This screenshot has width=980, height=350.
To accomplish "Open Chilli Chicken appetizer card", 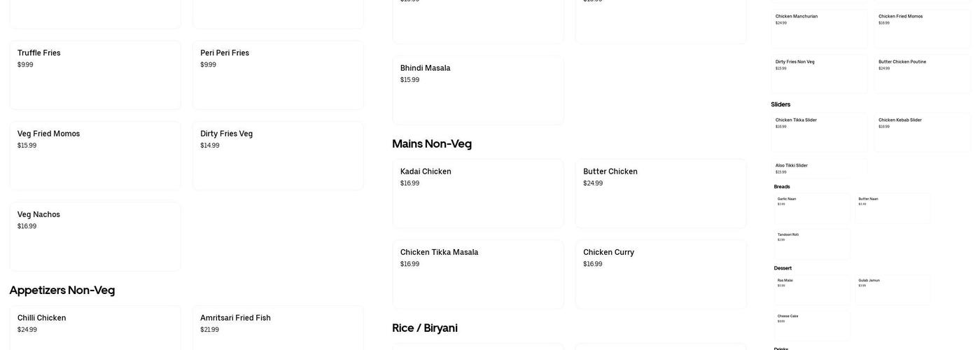I will [x=95, y=328].
